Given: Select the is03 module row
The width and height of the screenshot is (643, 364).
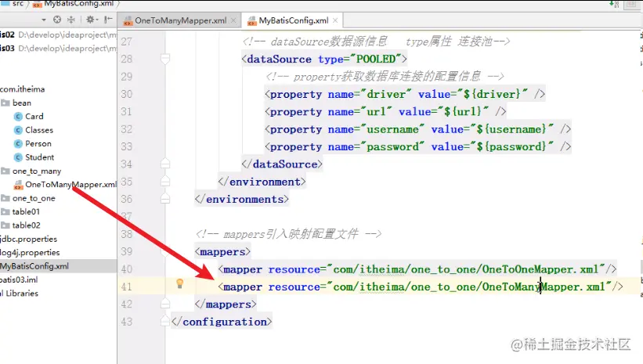Looking at the screenshot, I should coord(58,48).
